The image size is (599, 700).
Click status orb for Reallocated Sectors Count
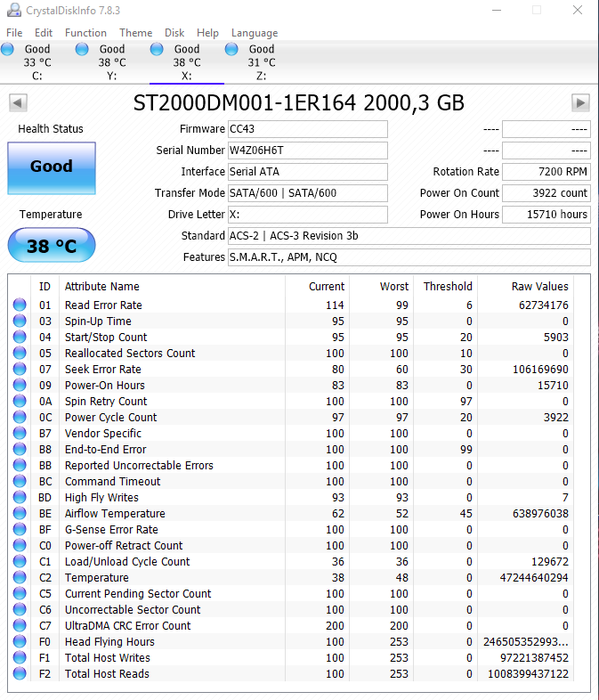[x=20, y=353]
